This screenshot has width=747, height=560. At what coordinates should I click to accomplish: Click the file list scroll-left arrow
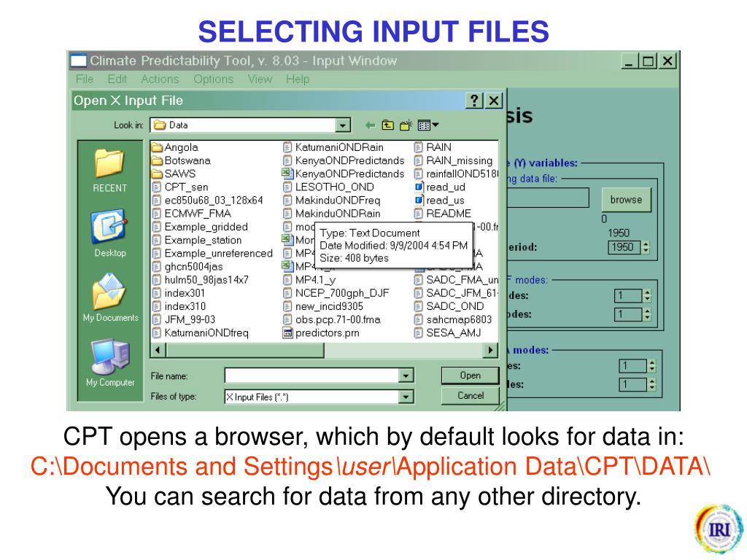click(158, 351)
